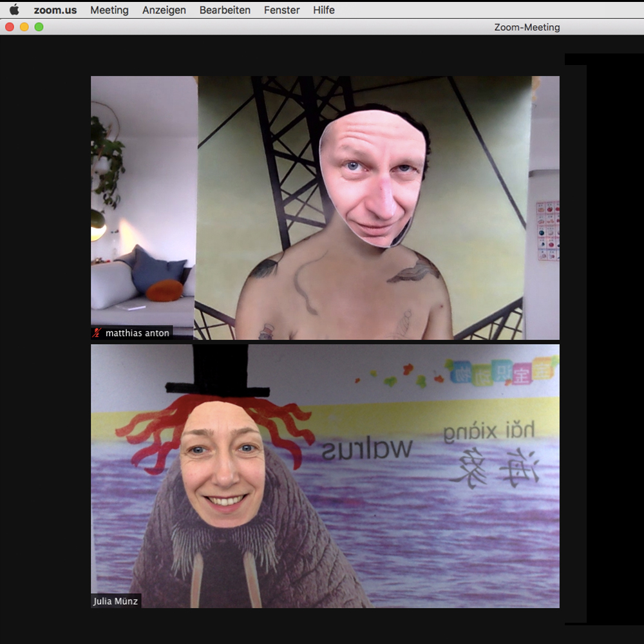Image resolution: width=644 pixels, height=644 pixels.
Task: Open the Apple menu
Action: pos(14,10)
